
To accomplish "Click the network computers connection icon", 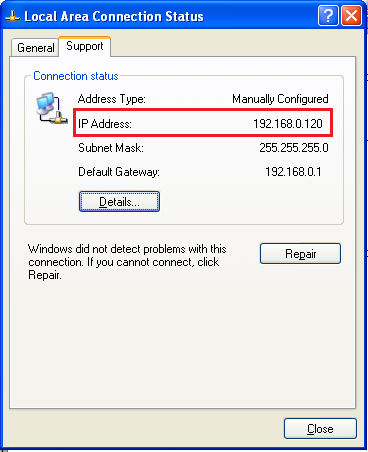I will (x=52, y=108).
